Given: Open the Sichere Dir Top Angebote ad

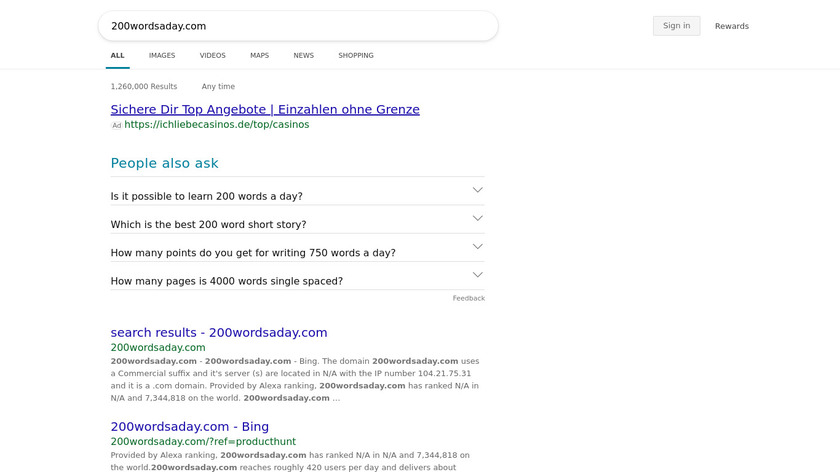Looking at the screenshot, I should [265, 109].
